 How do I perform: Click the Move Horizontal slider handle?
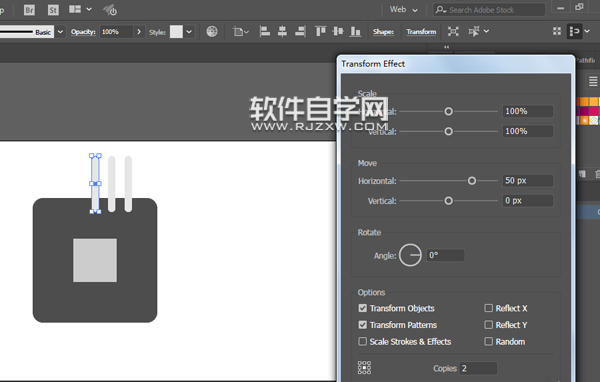click(x=472, y=181)
